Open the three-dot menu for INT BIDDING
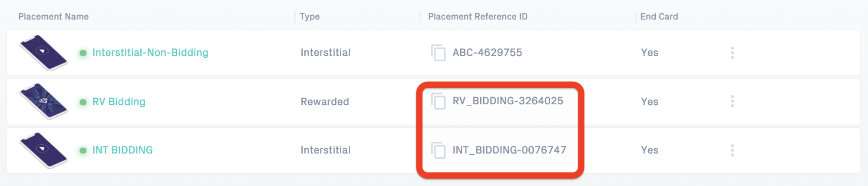This screenshot has width=868, height=186. click(732, 150)
